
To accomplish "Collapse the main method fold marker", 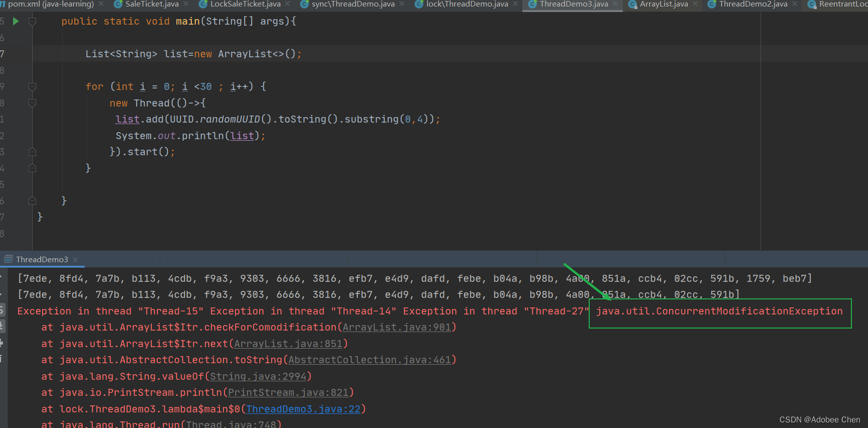I will tap(32, 22).
